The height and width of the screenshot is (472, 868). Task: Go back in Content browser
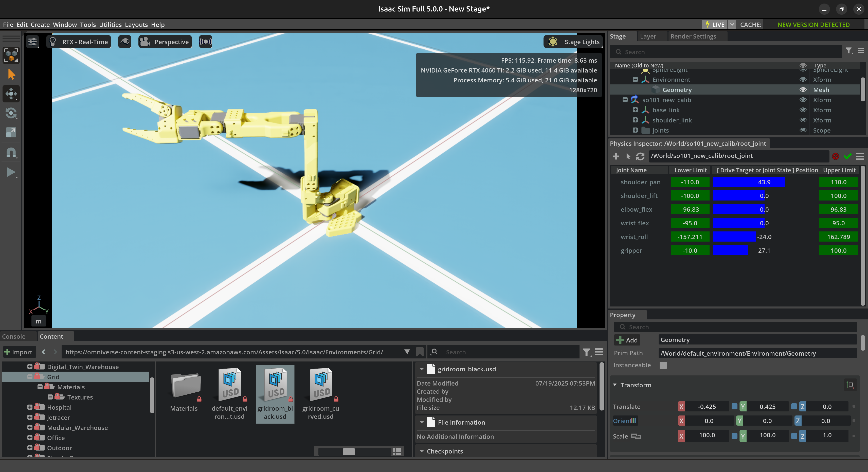point(43,352)
